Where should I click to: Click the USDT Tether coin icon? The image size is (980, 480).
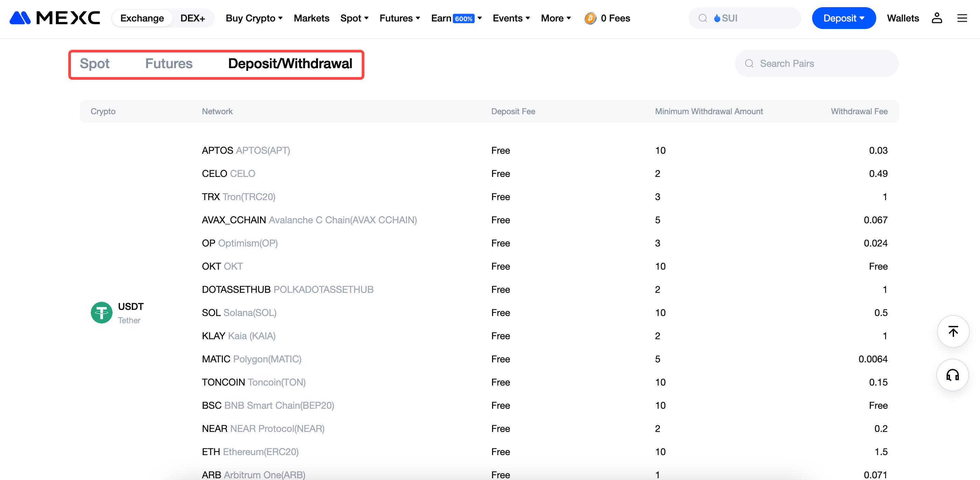point(101,312)
